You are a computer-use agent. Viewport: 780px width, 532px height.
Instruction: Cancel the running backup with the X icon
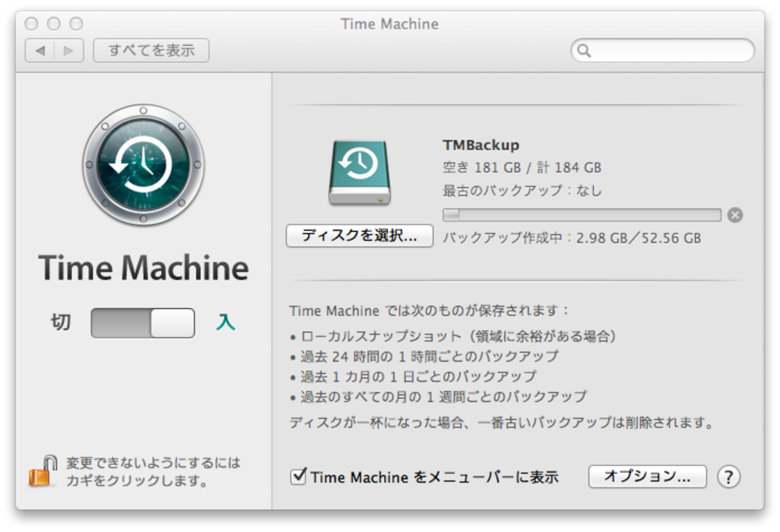tap(734, 215)
